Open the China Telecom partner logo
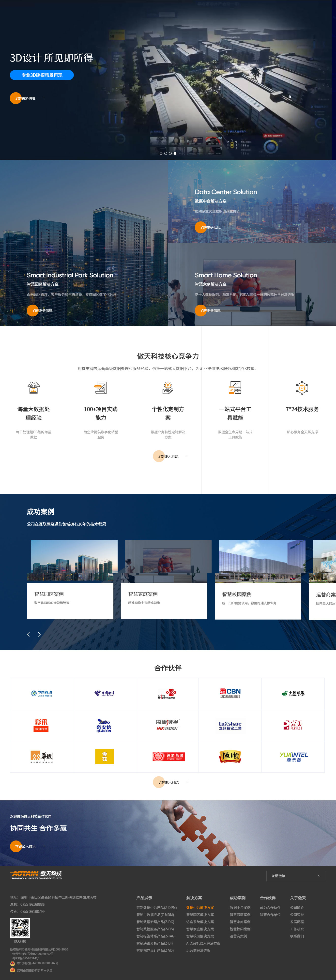 (104, 693)
